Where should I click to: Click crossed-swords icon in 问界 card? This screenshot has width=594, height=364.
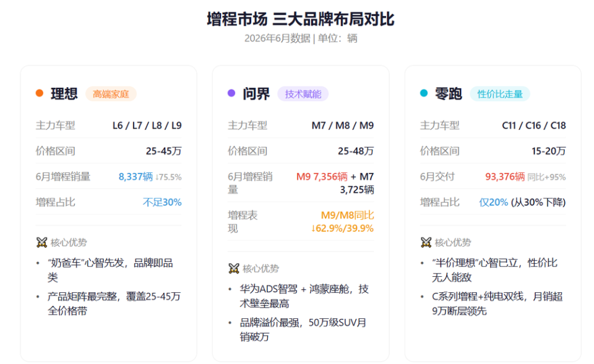click(234, 269)
